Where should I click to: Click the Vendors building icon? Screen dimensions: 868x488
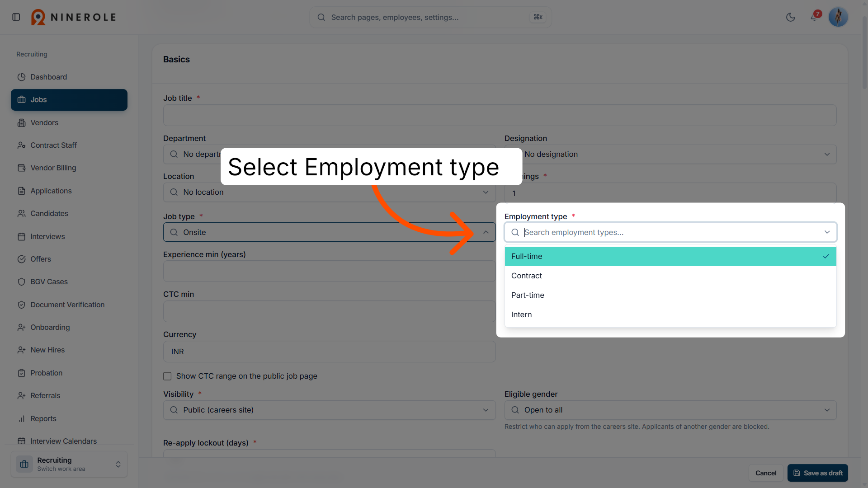pos(21,122)
